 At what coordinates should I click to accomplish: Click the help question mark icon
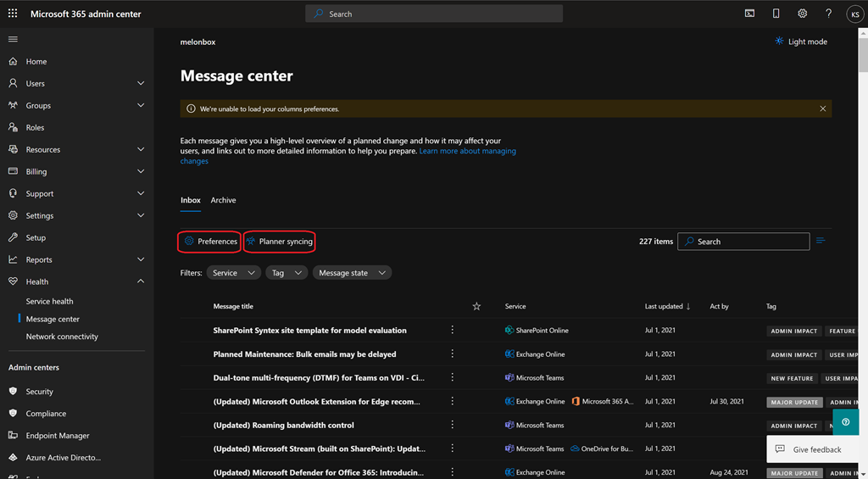[x=828, y=14]
